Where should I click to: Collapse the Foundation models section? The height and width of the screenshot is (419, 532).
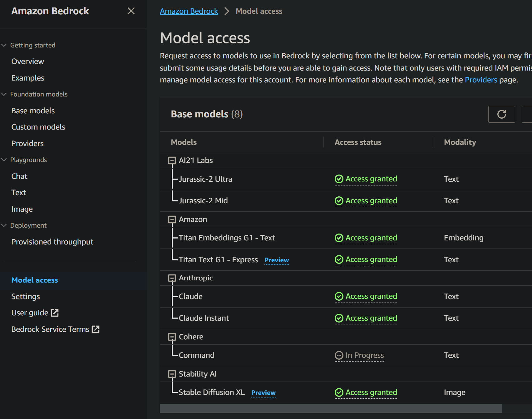[x=4, y=94]
